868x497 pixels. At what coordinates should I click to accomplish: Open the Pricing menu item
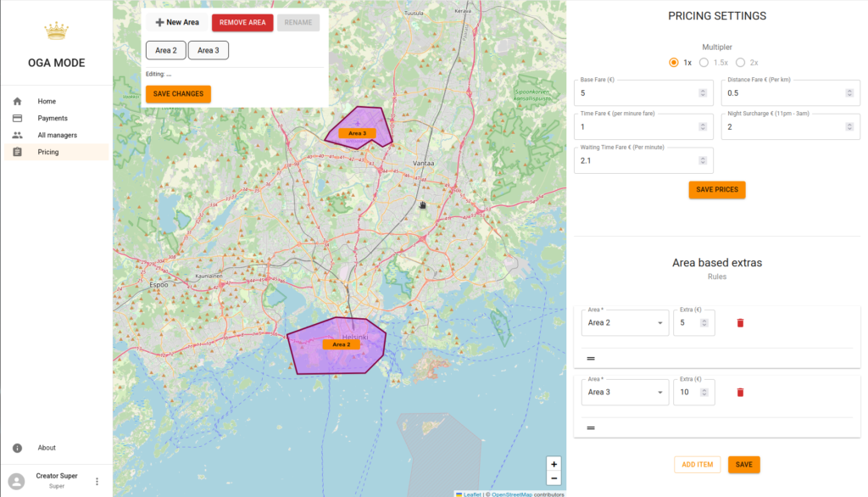click(x=48, y=152)
